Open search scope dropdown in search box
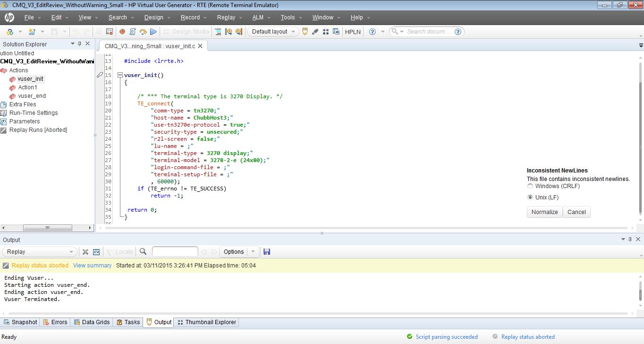 pos(402,32)
